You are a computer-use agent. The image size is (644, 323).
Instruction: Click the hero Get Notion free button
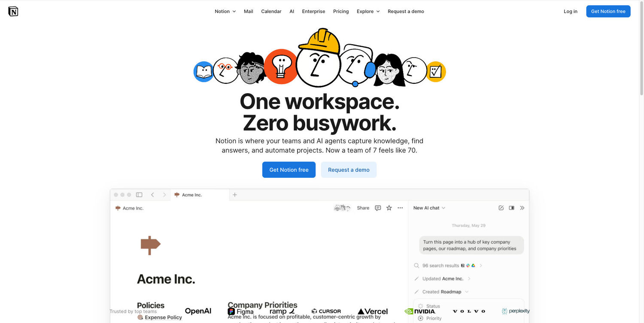(x=289, y=170)
